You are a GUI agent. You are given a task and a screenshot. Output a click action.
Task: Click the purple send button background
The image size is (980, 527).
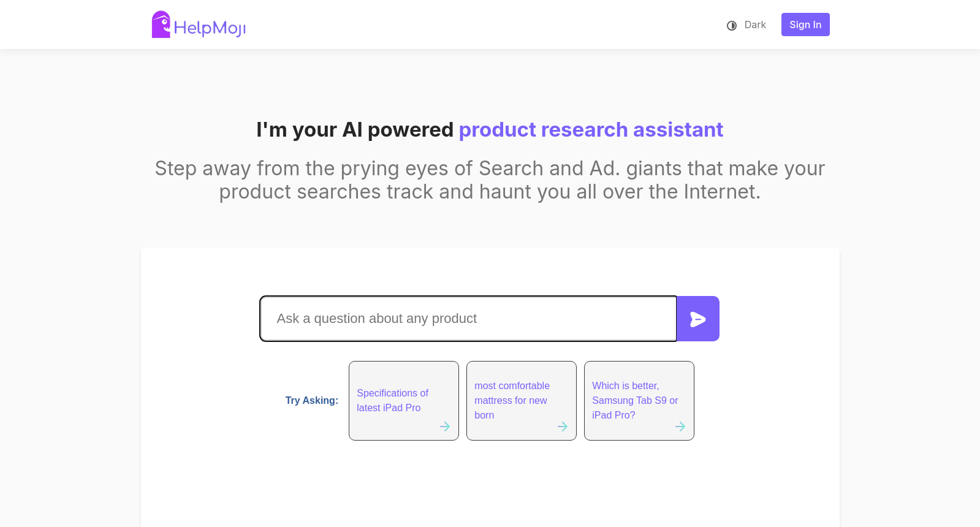pyautogui.click(x=698, y=319)
